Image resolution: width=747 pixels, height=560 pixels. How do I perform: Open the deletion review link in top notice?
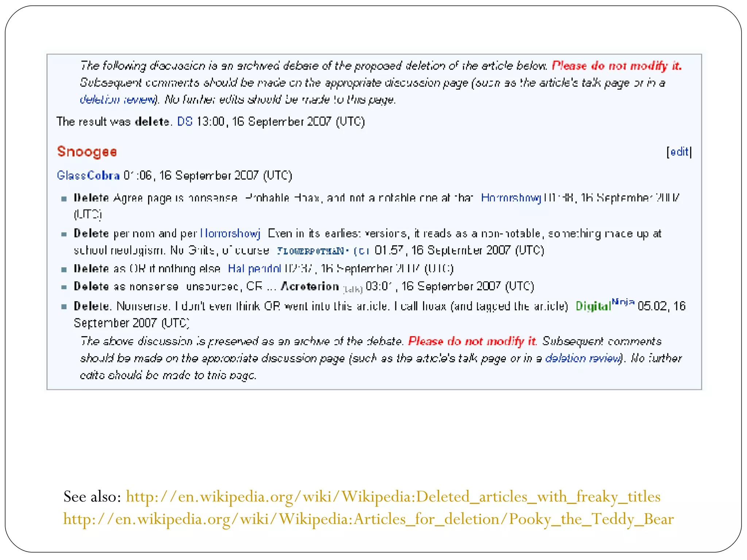coord(118,100)
